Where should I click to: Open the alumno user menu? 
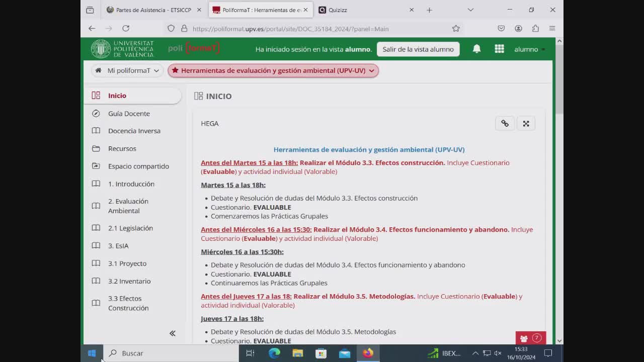coord(529,49)
